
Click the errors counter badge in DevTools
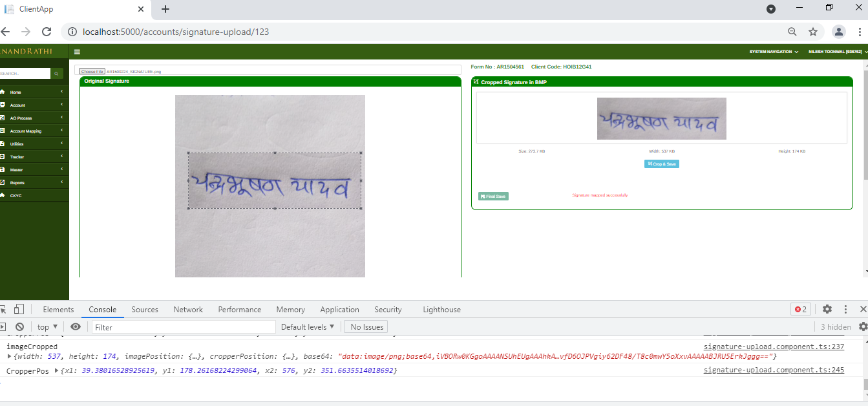800,309
